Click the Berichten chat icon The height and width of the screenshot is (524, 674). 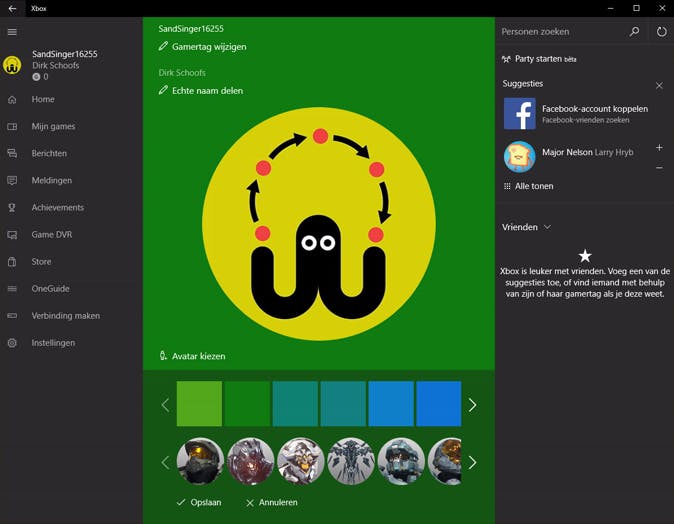pyautogui.click(x=12, y=153)
